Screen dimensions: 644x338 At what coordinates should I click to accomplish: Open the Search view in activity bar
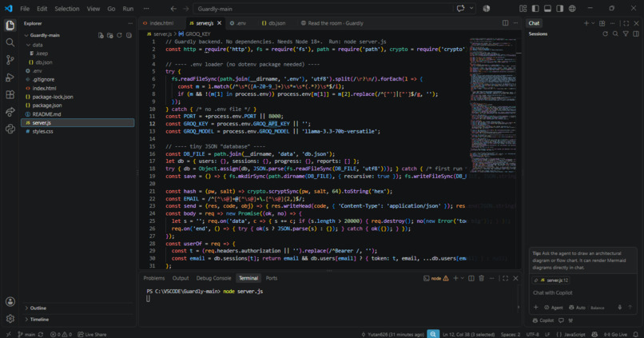tap(10, 42)
